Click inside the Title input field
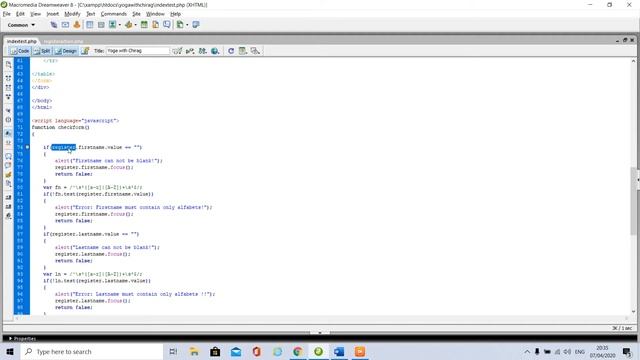Image resolution: width=640 pixels, height=360 pixels. coord(138,51)
